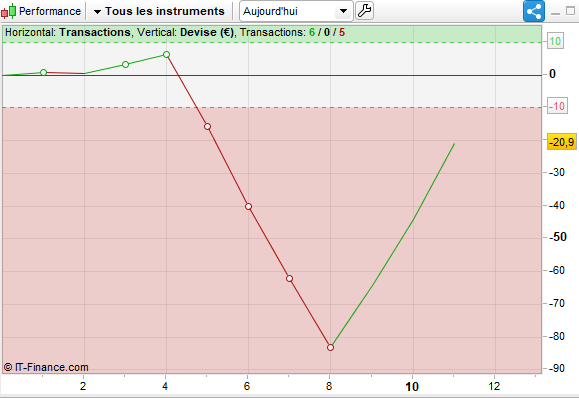Maximize the Performance window
This screenshot has width=579, height=398.
point(571,11)
